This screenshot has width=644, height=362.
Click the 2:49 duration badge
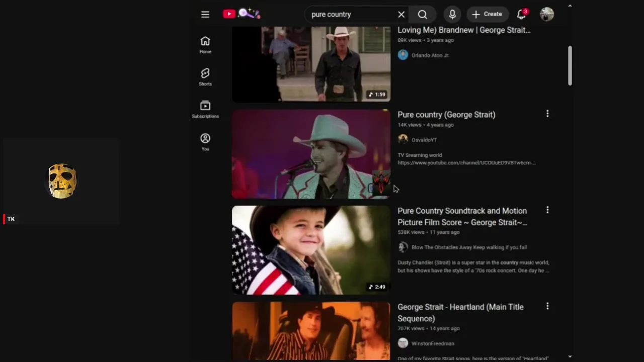[377, 287]
